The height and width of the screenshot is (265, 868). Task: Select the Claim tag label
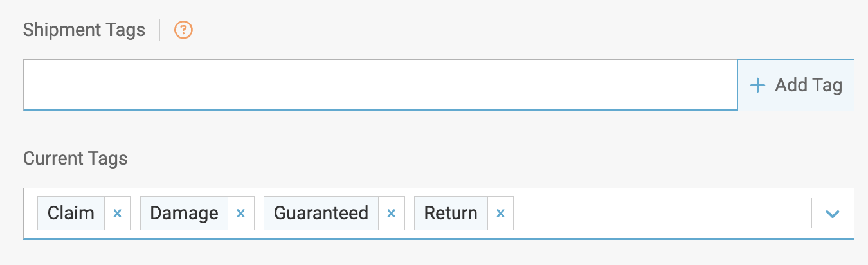[71, 214]
